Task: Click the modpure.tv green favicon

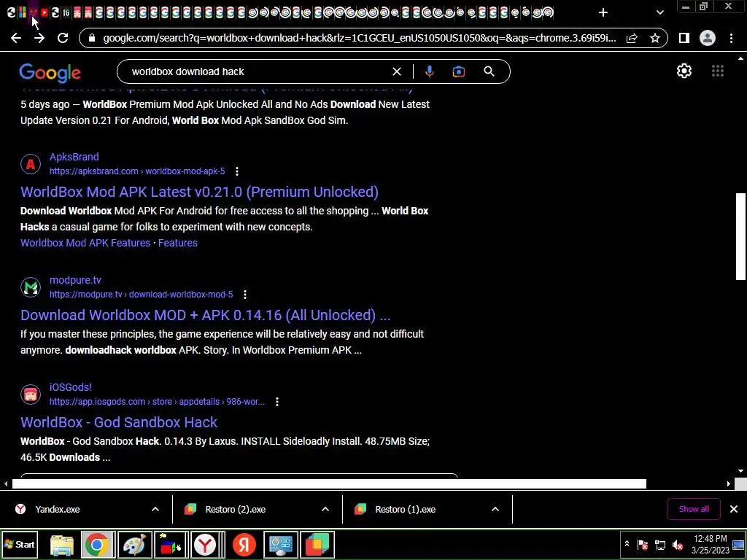Action: click(31, 287)
